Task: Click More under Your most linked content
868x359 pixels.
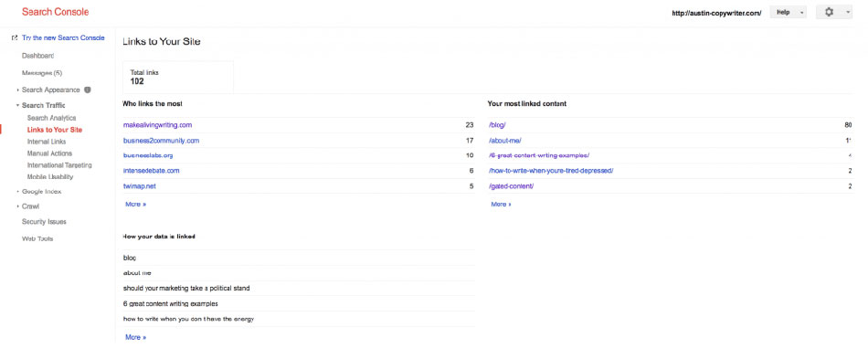Action: (x=501, y=204)
